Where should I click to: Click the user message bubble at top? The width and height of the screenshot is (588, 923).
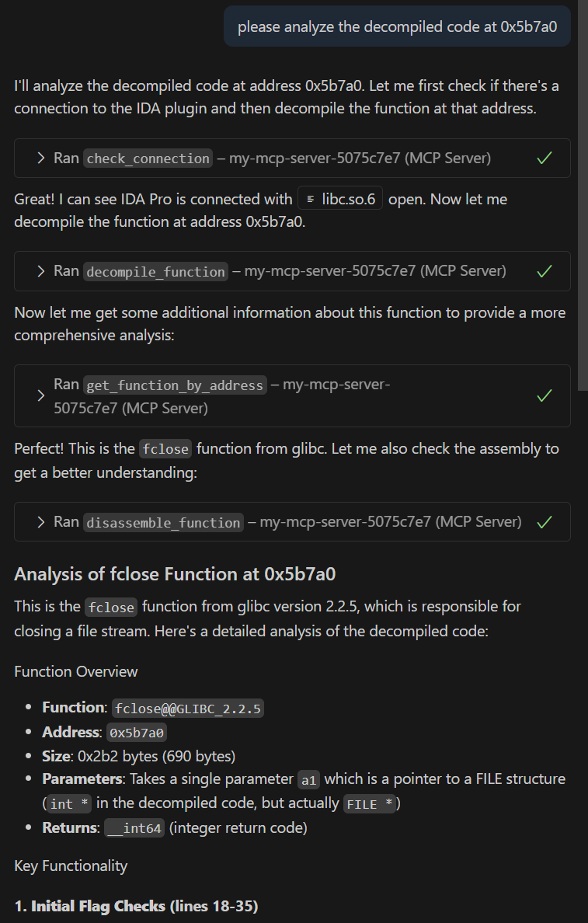click(x=396, y=26)
